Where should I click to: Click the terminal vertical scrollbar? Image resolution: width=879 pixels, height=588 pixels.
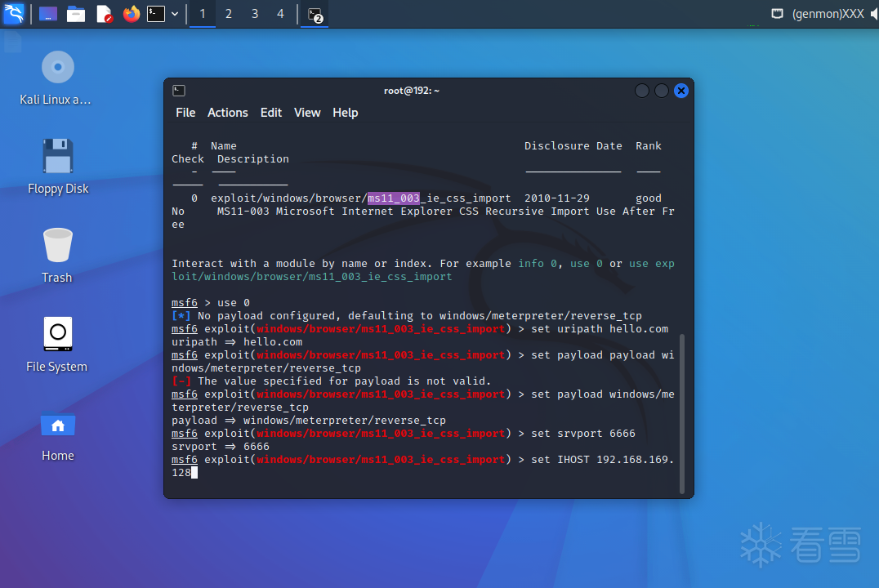pyautogui.click(x=682, y=414)
